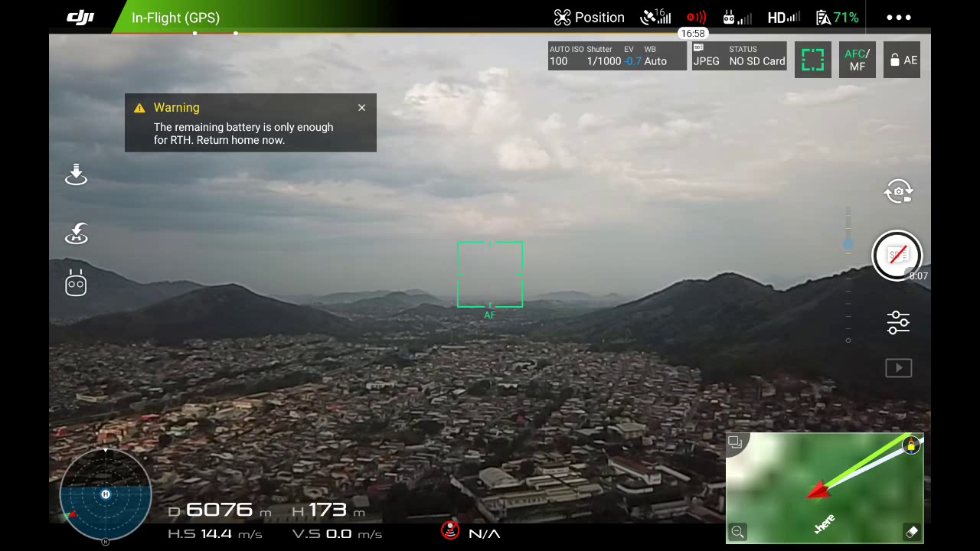Open the In-Flight (GPS) status bar
The height and width of the screenshot is (551, 980).
[x=175, y=18]
